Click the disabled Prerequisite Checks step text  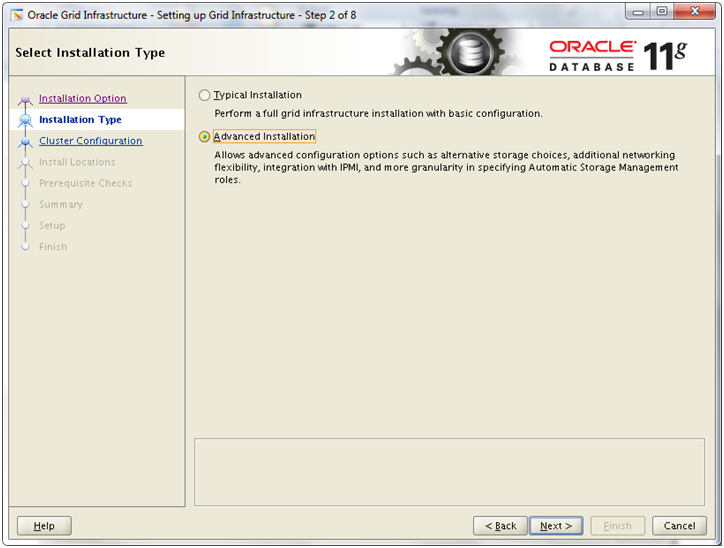[x=85, y=183]
